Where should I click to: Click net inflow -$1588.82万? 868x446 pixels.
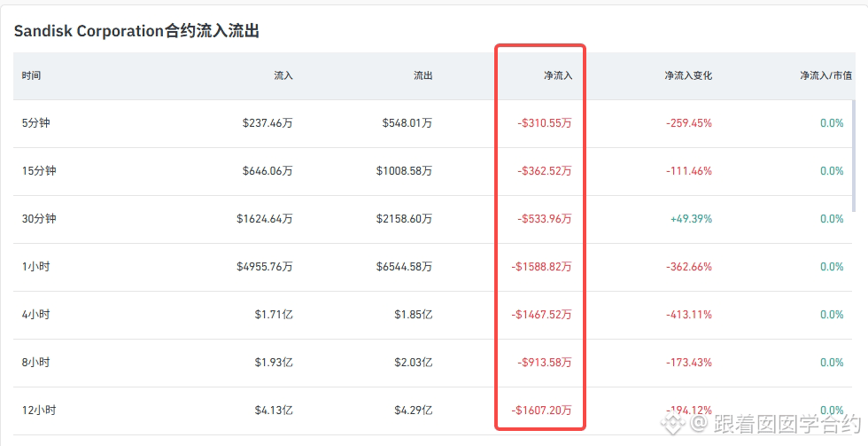[542, 267]
